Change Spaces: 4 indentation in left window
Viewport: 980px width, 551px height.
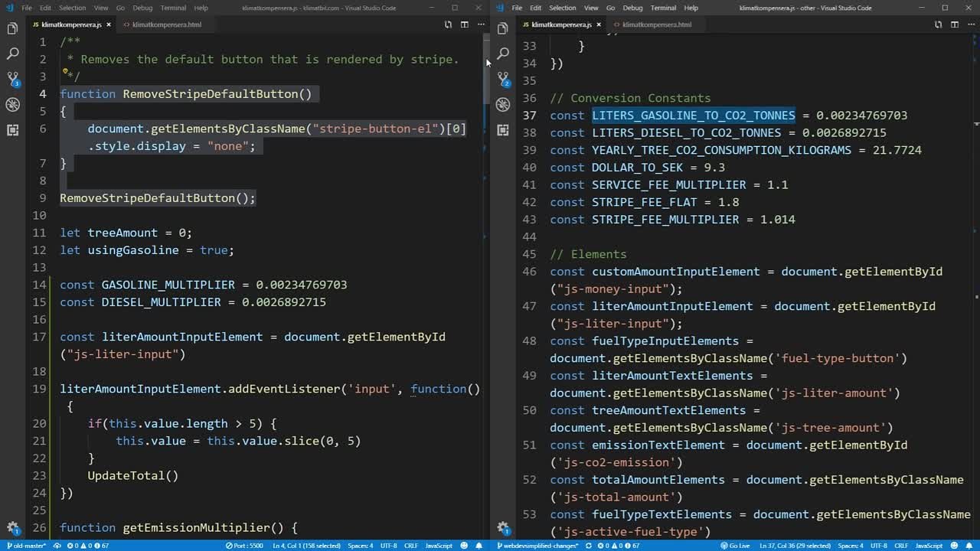click(x=360, y=546)
